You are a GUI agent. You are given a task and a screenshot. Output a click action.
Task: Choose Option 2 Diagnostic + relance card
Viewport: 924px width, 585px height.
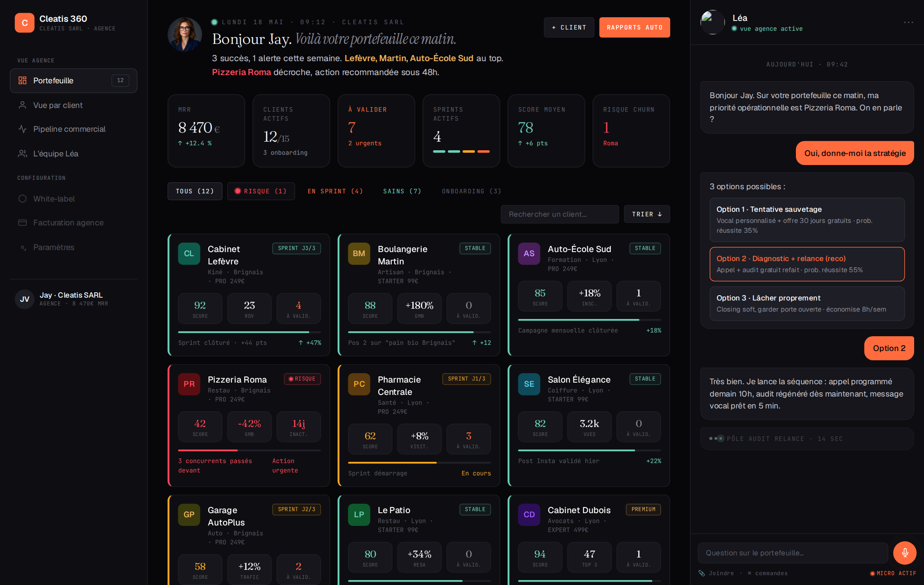(x=807, y=264)
